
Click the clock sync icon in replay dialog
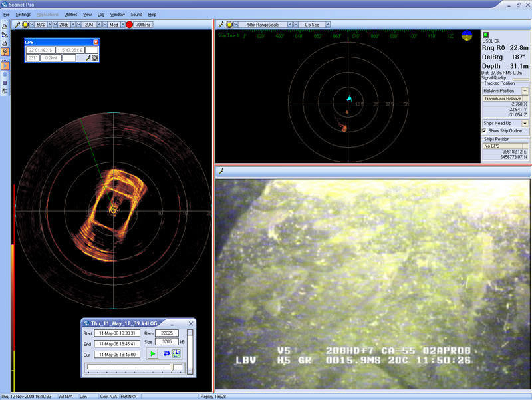point(176,353)
